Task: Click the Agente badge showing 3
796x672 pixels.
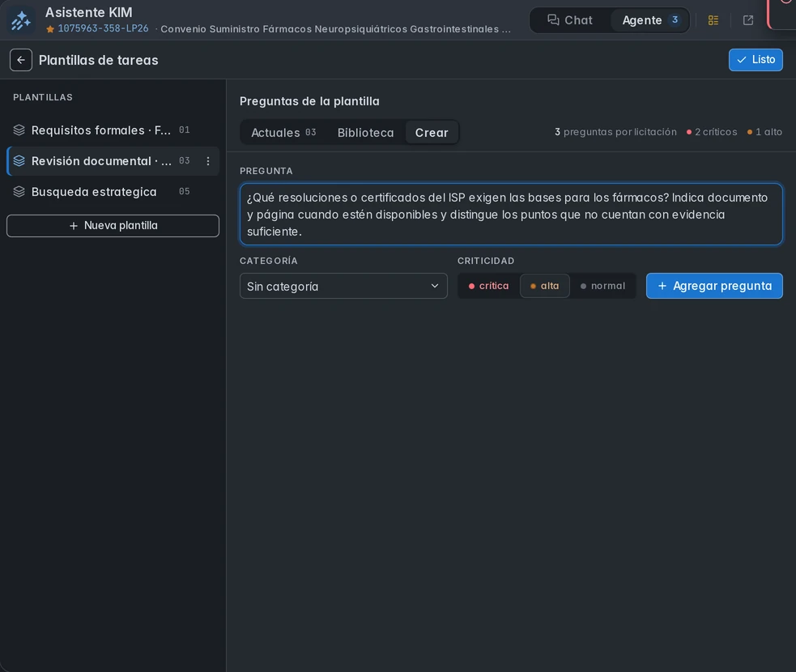Action: (675, 19)
